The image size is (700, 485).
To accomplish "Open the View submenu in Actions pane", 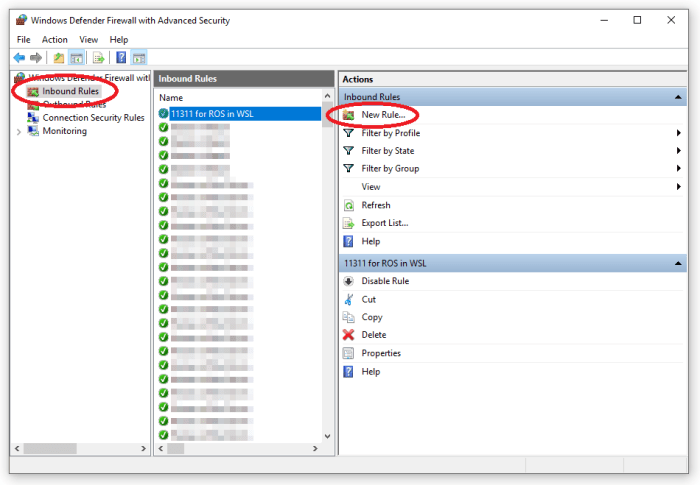I will coord(512,187).
